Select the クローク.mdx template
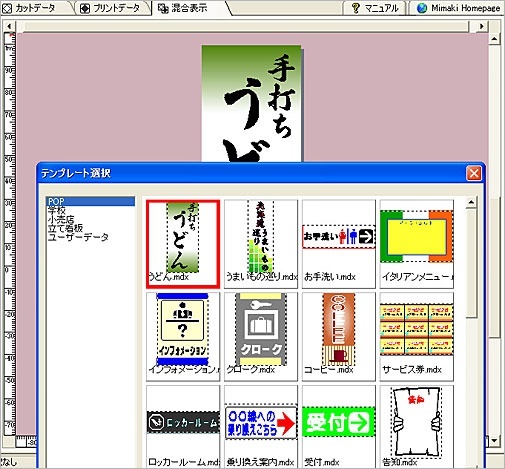The width and height of the screenshot is (505, 469). [261, 337]
